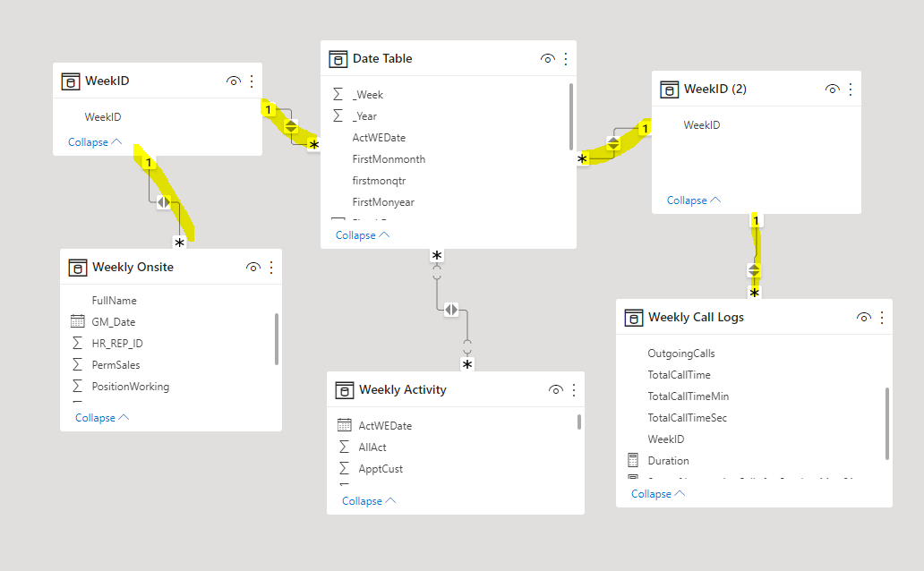Select TotalCallTime field in Weekly Call Logs

[x=679, y=375]
